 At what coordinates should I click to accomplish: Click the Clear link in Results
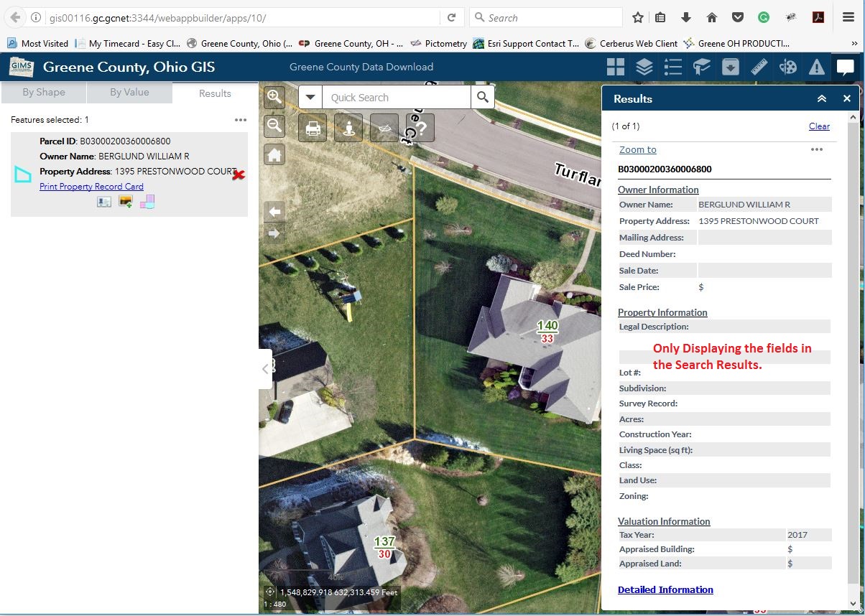(819, 126)
